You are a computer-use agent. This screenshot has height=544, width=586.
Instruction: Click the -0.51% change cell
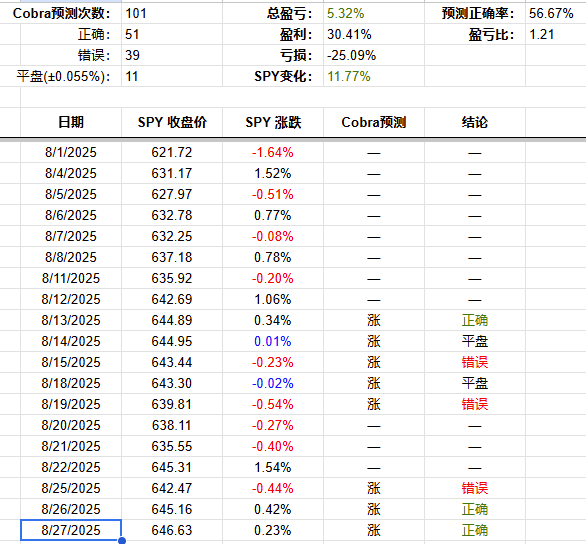click(273, 194)
